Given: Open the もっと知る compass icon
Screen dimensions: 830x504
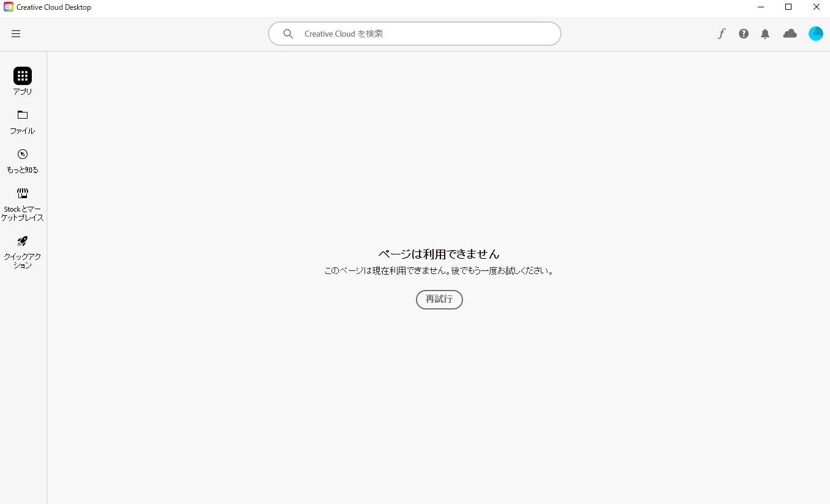Looking at the screenshot, I should coord(23,154).
